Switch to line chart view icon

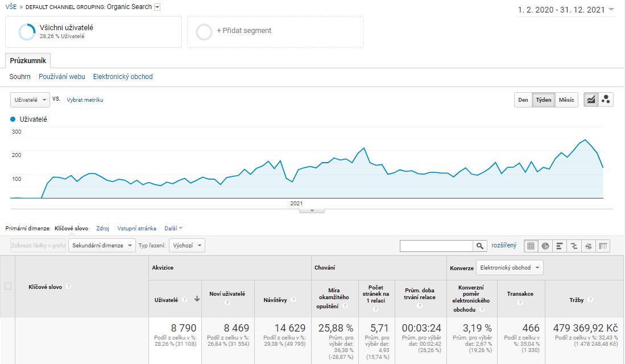click(591, 100)
